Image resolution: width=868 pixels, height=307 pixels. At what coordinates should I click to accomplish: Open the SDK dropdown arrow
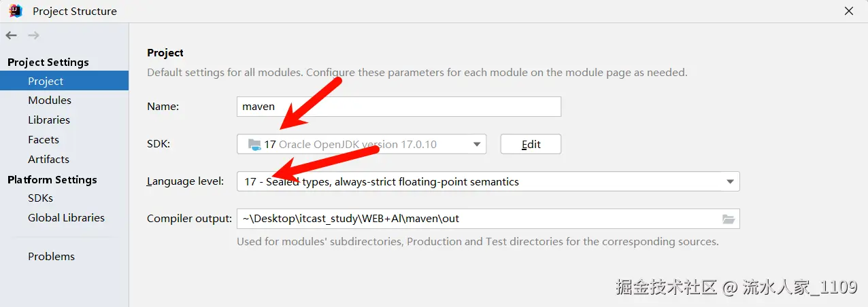477,144
